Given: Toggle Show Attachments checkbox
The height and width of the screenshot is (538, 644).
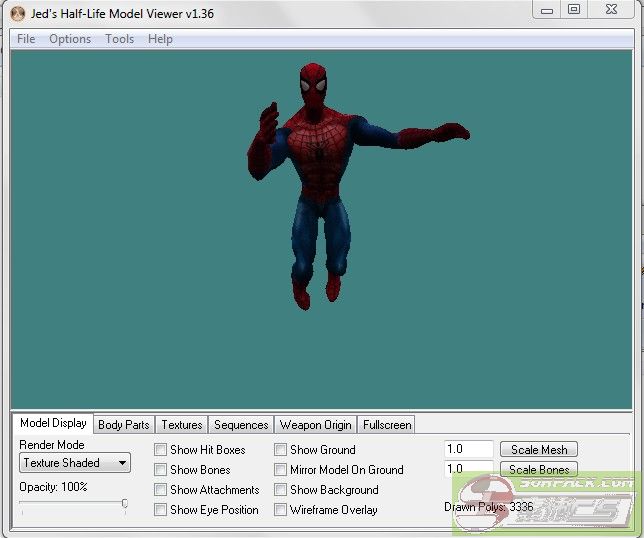Looking at the screenshot, I should click(160, 490).
